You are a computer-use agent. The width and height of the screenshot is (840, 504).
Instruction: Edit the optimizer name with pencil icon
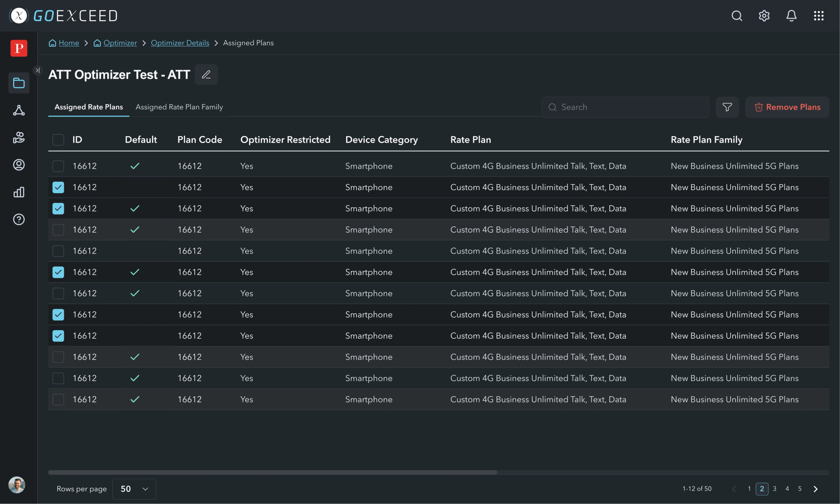(x=206, y=74)
